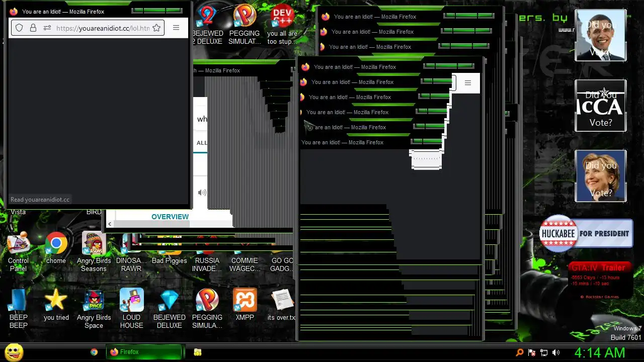This screenshot has height=362, width=644.
Task: Select the OVERVIEW tab in the background browser
Action: pos(170,217)
